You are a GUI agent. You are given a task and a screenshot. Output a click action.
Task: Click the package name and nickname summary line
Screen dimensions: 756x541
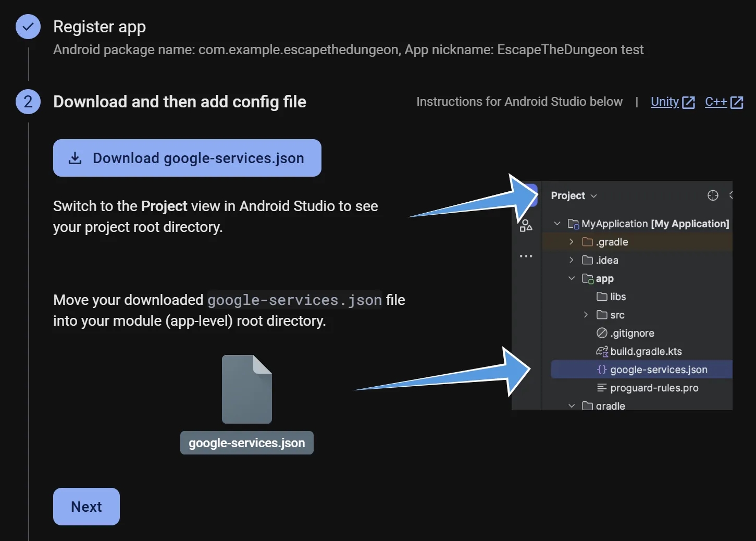349,50
